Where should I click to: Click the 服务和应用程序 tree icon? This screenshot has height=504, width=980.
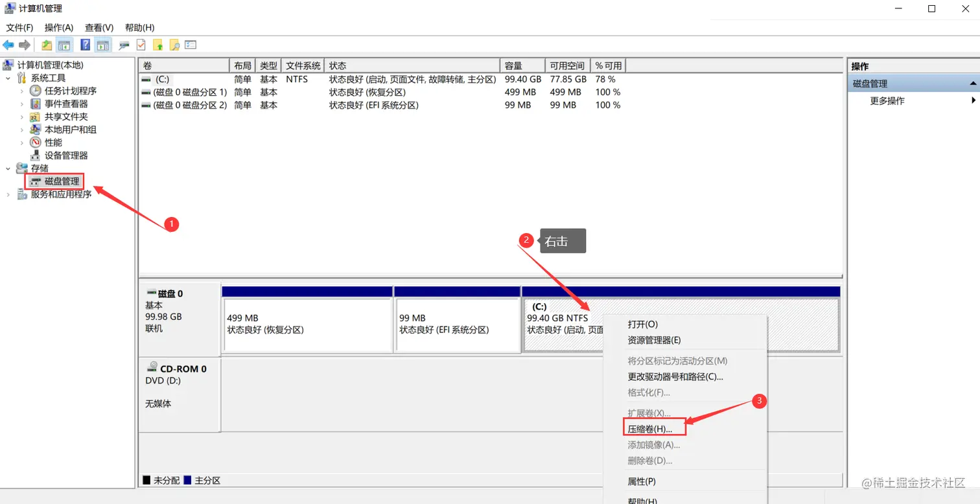22,194
